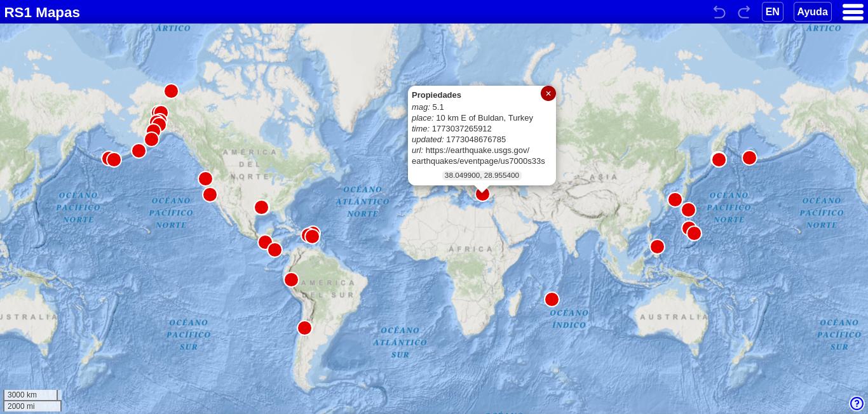The width and height of the screenshot is (868, 414).
Task: Click the earthquake marker near the Philippines
Action: pos(657,246)
